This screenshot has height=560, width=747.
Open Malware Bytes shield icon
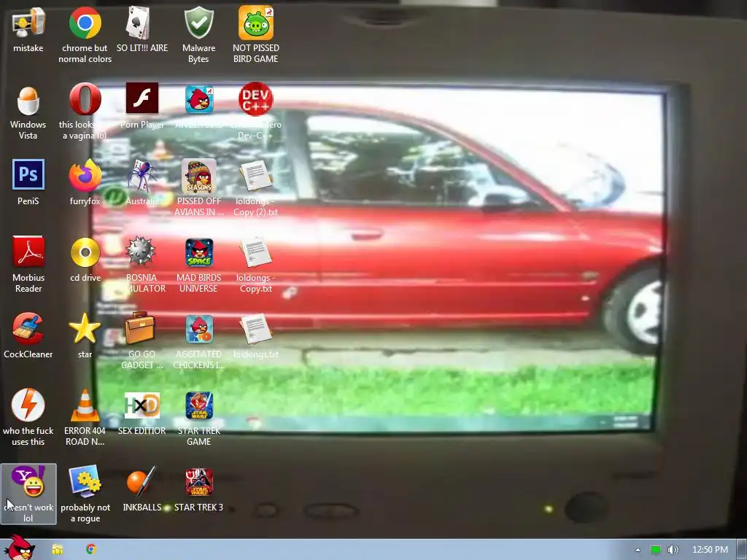[x=198, y=23]
